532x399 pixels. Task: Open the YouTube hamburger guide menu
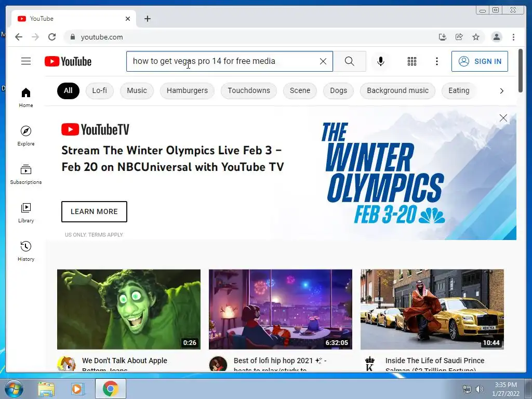[26, 61]
